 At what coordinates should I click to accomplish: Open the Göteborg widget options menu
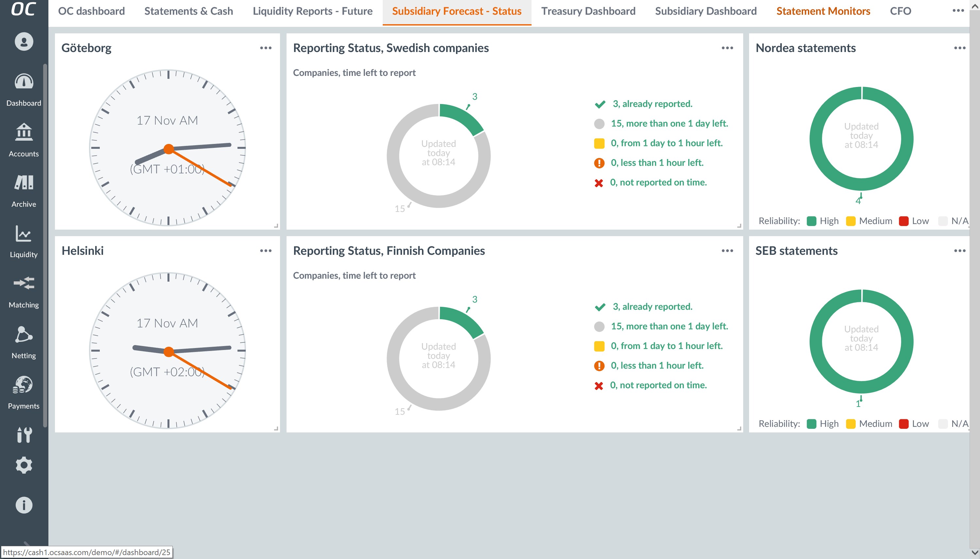[266, 48]
